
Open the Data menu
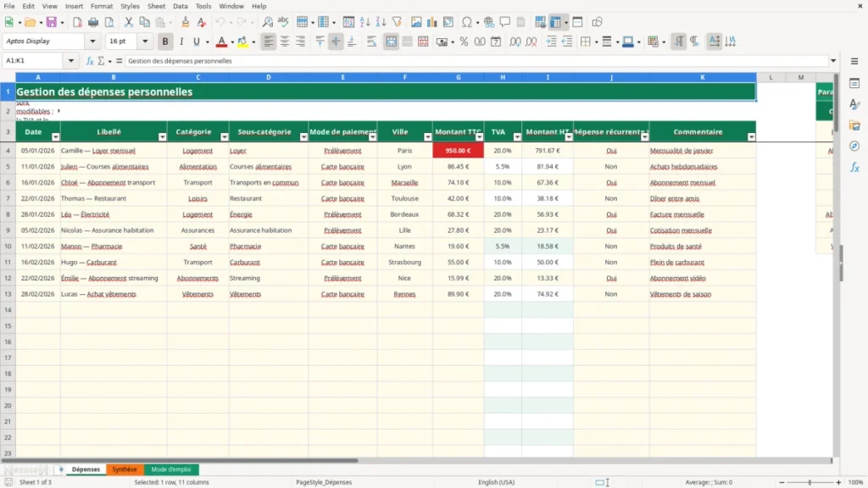[180, 6]
